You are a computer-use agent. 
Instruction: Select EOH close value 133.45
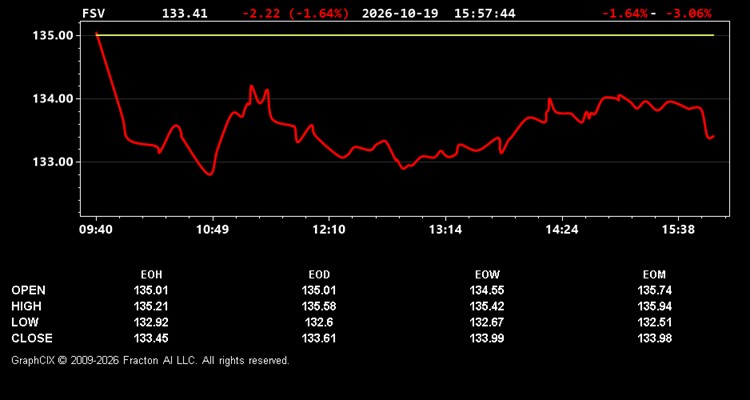pyautogui.click(x=151, y=338)
